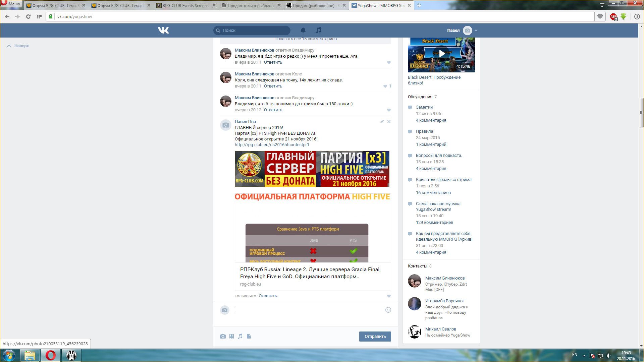Viewport: 644px width, 362px height.
Task: Open the Adblock Plus extension icon
Action: click(613, 17)
